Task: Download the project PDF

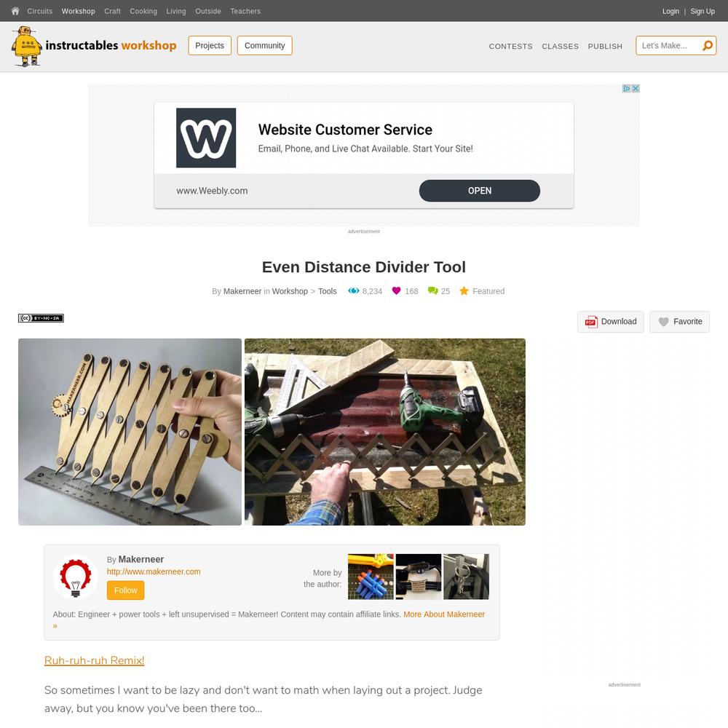Action: point(611,322)
